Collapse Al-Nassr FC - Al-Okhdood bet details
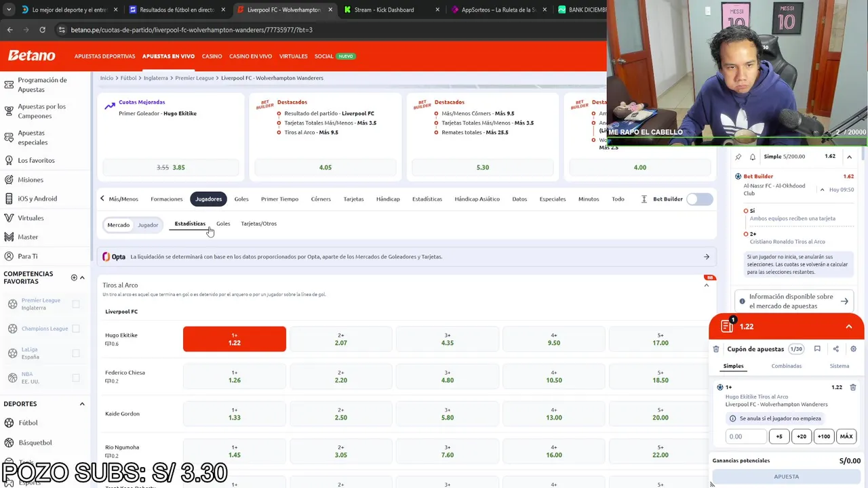 click(822, 190)
